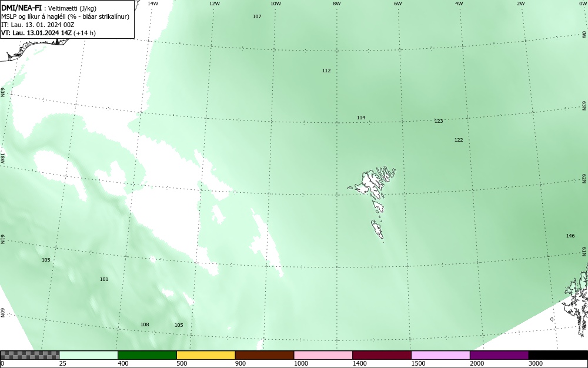Click the map value 146

pos(570,236)
